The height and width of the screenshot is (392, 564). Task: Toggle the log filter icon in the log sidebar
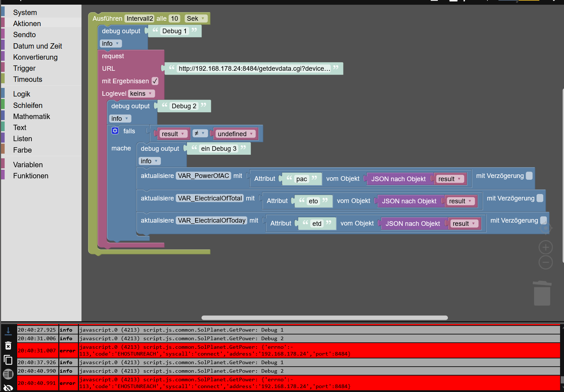[8, 374]
